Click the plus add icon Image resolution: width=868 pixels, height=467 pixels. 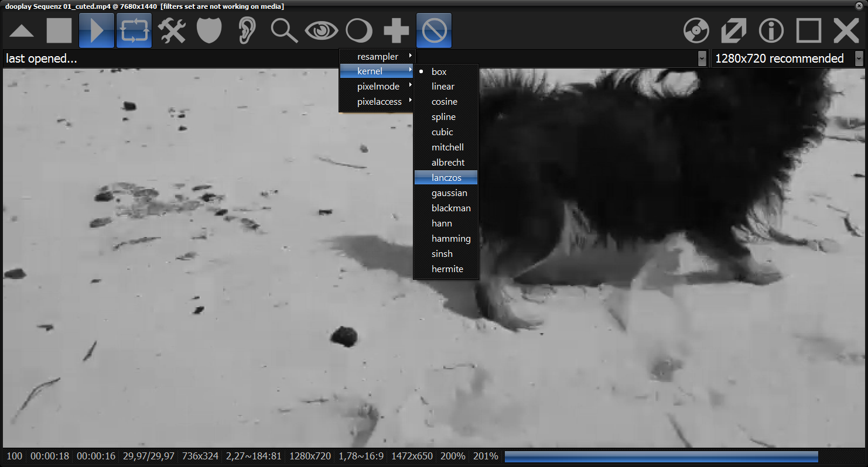click(397, 30)
